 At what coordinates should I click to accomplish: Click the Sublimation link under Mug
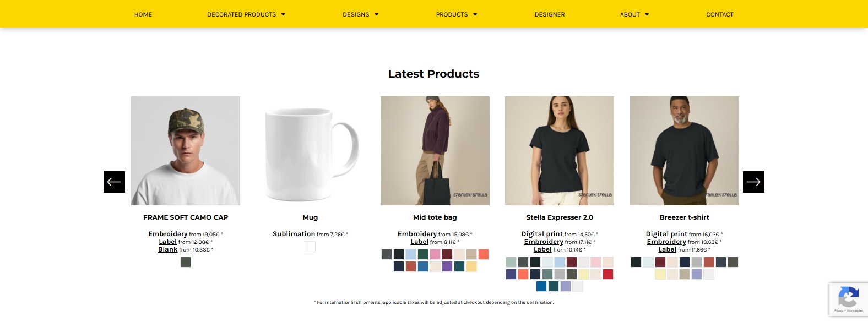[x=294, y=234]
